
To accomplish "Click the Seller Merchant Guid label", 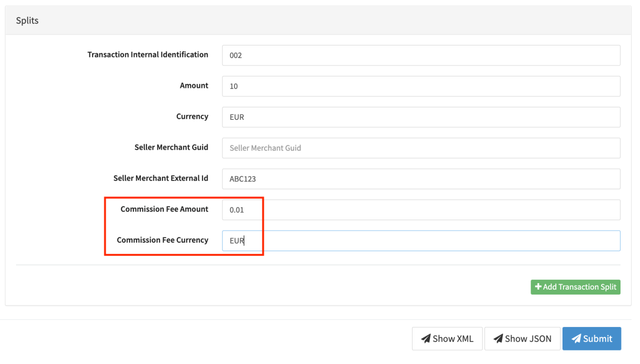I will [x=171, y=148].
